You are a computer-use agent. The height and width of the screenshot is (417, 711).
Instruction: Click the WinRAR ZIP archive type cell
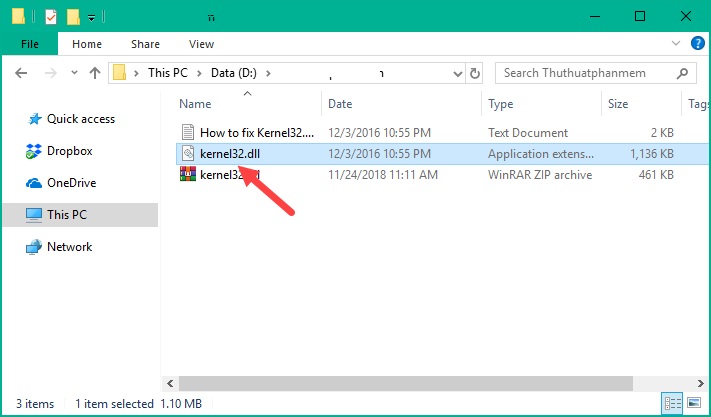pos(540,175)
